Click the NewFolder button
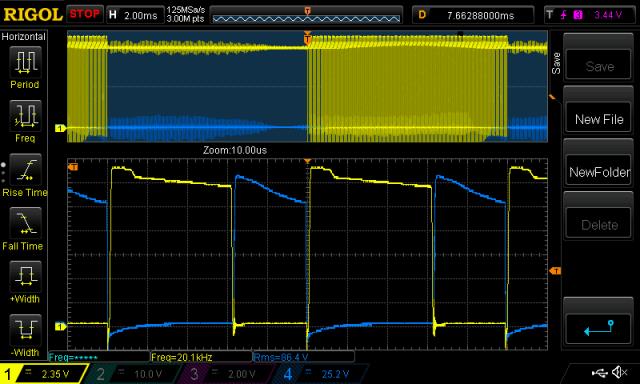640x384 pixels. click(599, 172)
